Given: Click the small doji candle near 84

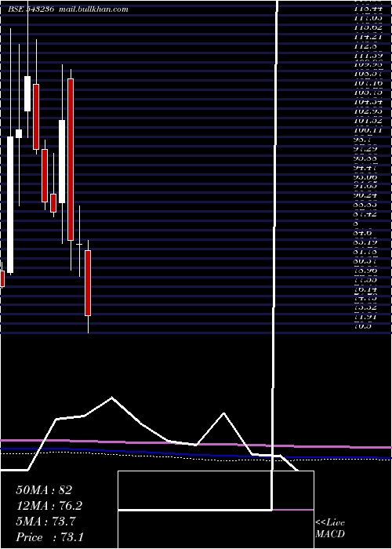Looking at the screenshot, I should (x=79, y=244).
